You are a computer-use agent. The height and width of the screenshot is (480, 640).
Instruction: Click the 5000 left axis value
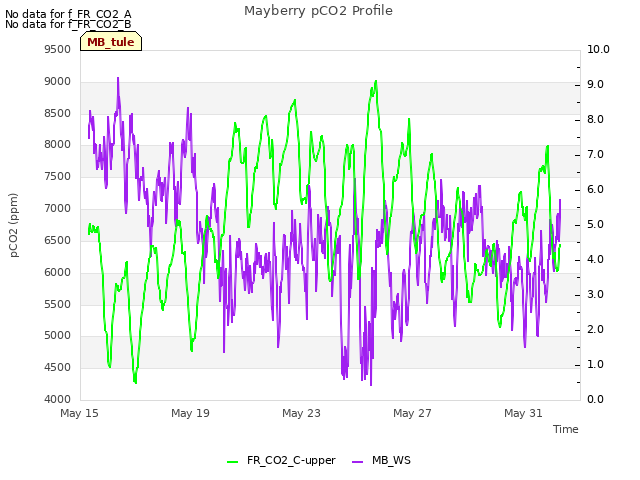click(x=58, y=336)
